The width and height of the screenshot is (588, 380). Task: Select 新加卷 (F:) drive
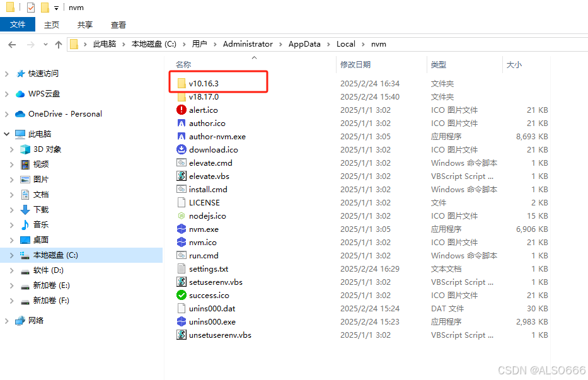pos(51,301)
